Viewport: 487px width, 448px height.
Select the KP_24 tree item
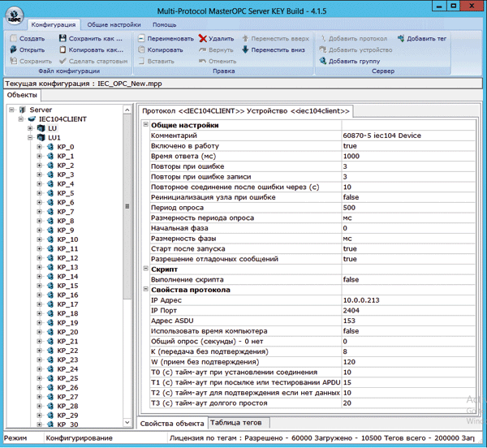tap(67, 368)
